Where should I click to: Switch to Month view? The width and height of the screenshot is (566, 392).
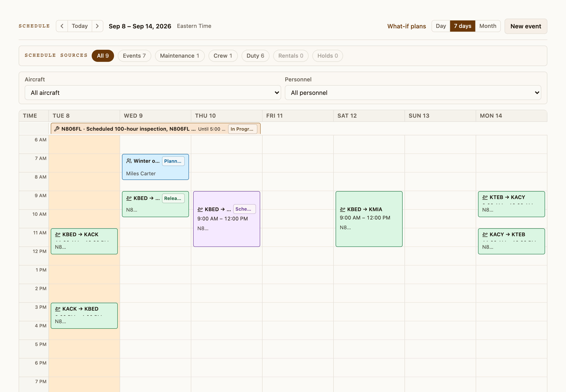pyautogui.click(x=488, y=26)
